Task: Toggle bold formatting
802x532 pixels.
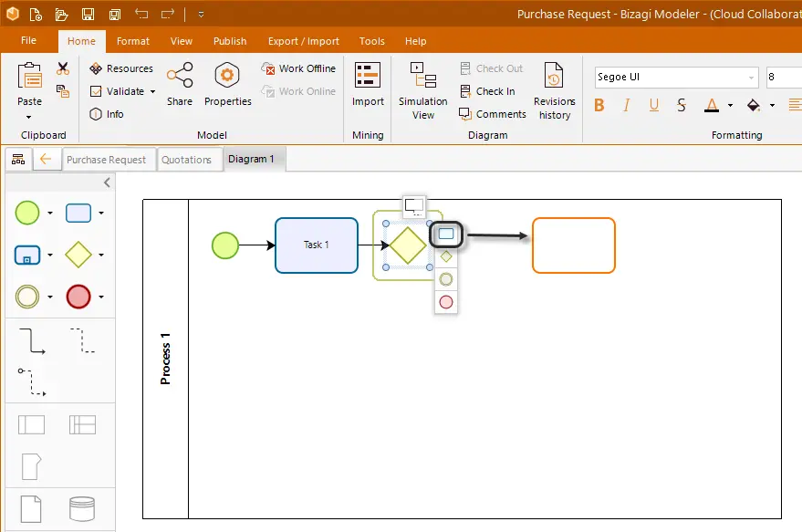Action: 599,105
